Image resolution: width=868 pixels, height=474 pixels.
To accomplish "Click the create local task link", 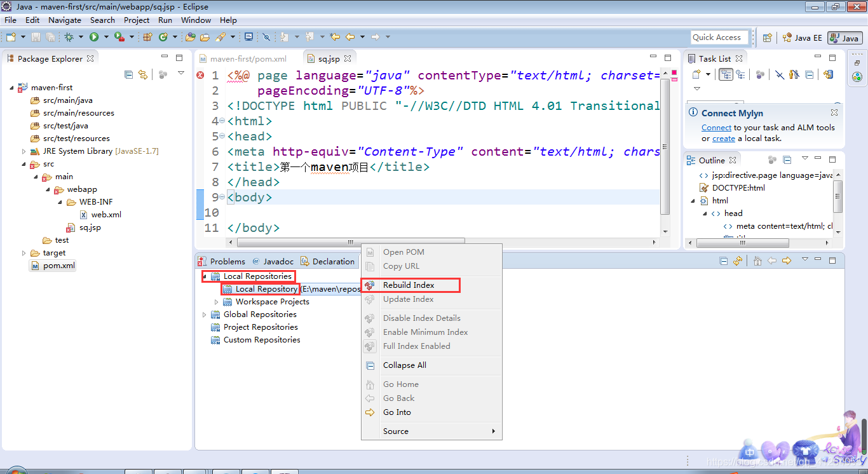I will 723,139.
